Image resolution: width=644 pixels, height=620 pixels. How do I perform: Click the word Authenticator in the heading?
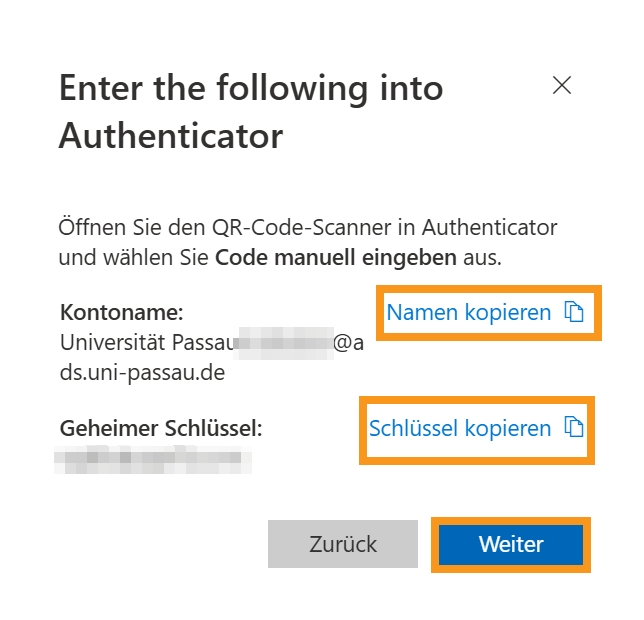tap(171, 135)
